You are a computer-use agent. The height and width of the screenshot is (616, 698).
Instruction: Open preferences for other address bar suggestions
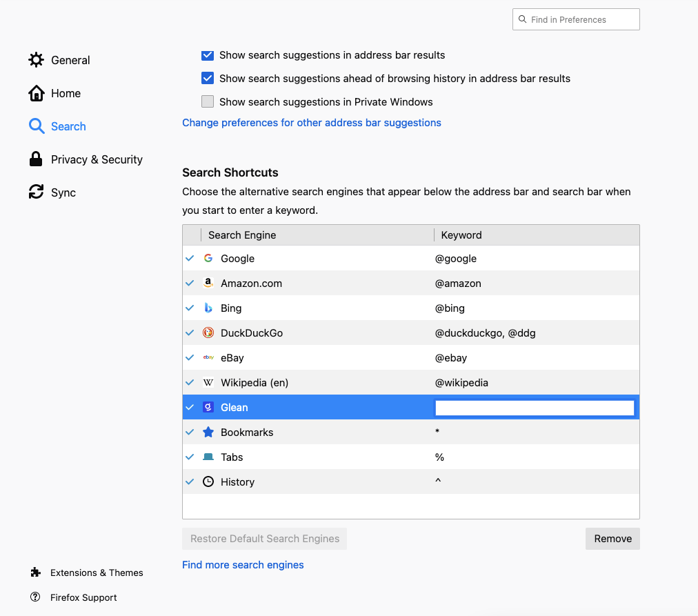[311, 122]
